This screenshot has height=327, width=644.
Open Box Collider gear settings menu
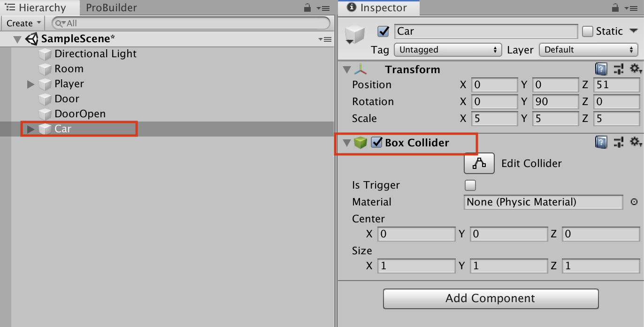coord(636,142)
